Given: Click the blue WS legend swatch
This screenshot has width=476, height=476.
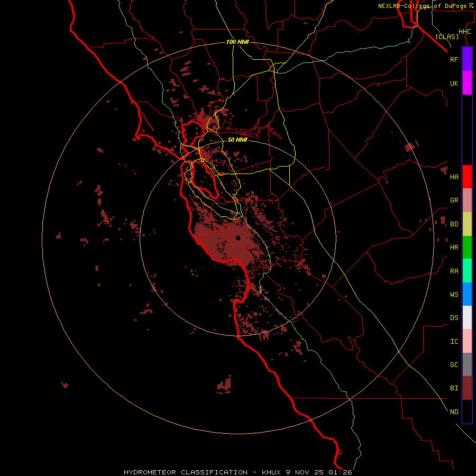Looking at the screenshot, I should click(x=467, y=294).
